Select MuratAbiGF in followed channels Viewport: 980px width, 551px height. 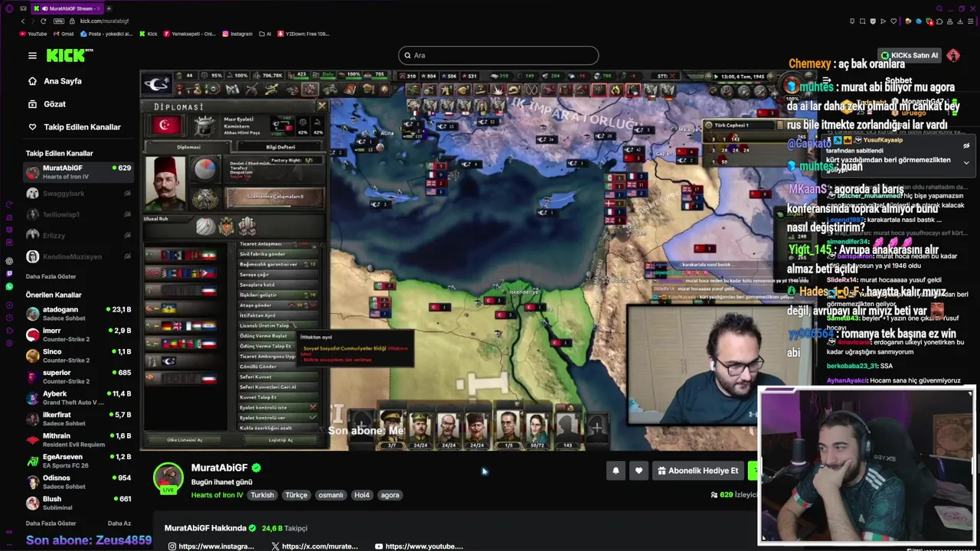pos(78,172)
